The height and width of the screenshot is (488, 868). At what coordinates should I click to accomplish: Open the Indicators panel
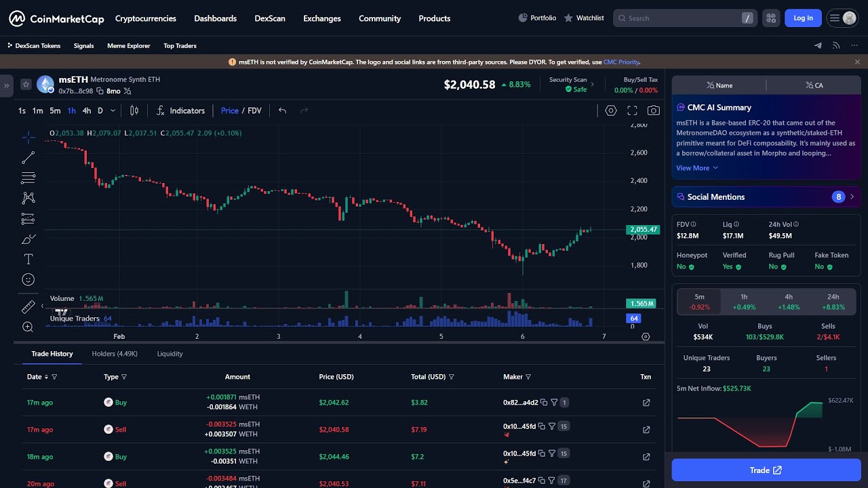[180, 110]
